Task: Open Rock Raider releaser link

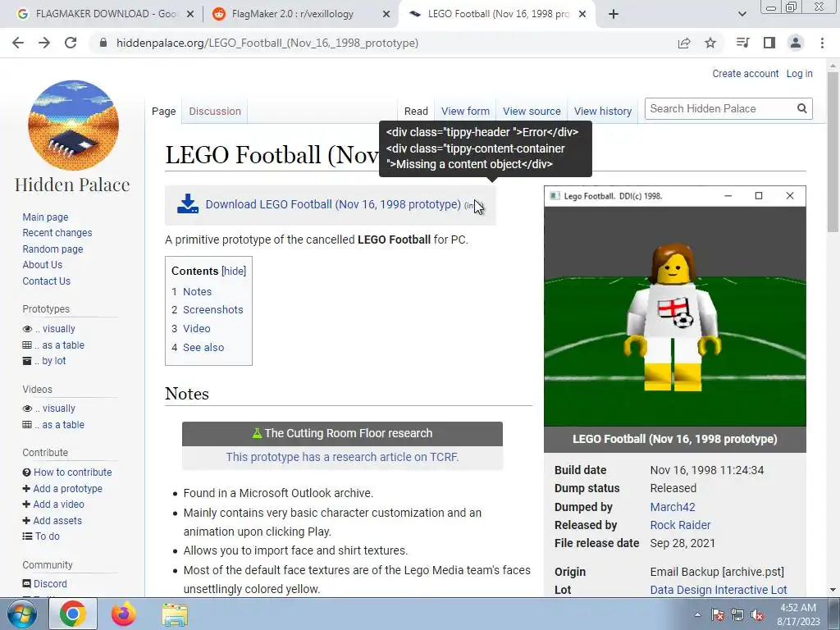Action: coord(680,525)
